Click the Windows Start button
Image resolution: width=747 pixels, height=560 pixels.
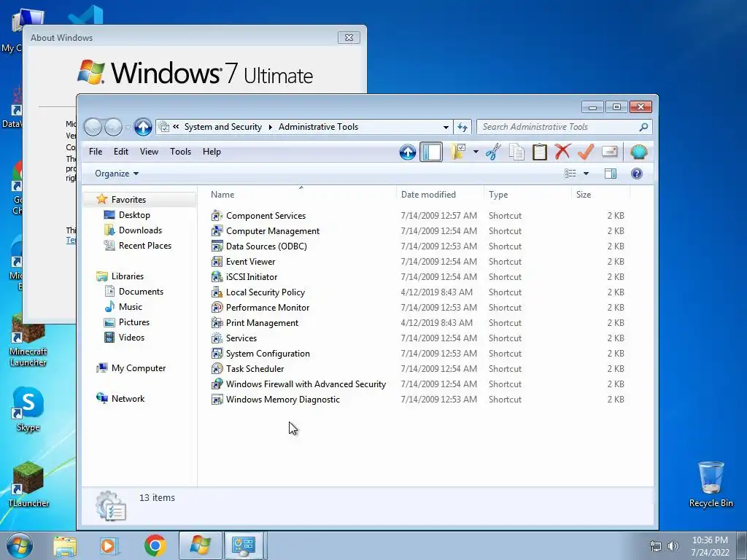(x=20, y=545)
